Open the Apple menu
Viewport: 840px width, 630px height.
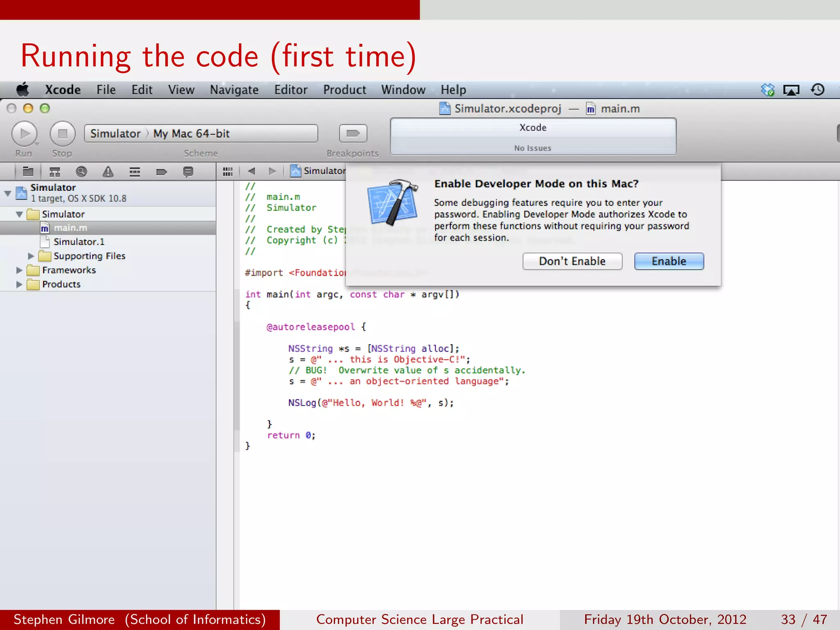[x=23, y=89]
